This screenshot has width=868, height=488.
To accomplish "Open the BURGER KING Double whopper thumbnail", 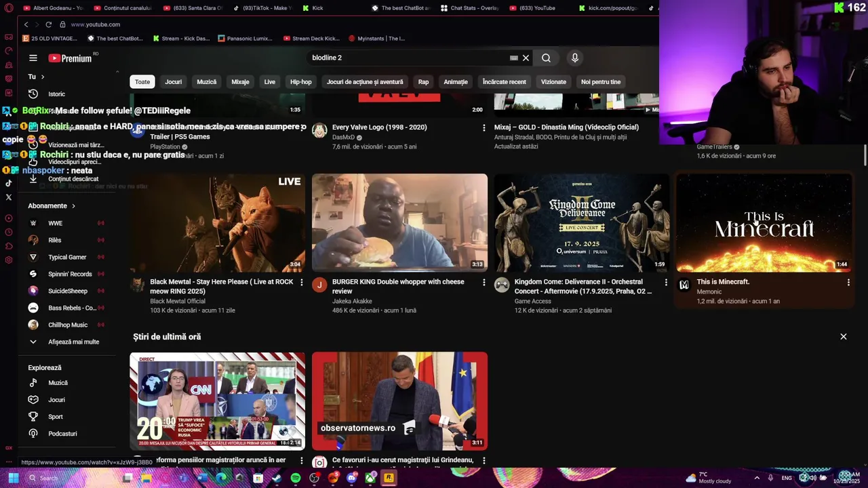I will pos(399,223).
